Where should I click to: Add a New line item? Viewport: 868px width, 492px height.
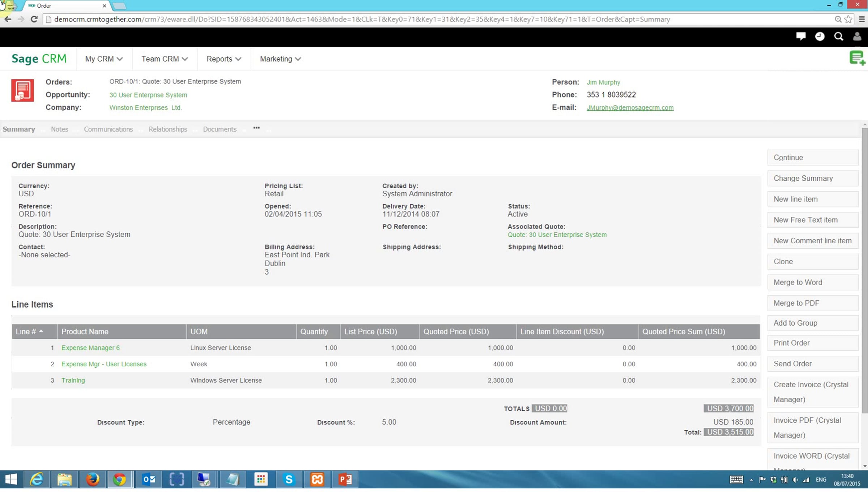[813, 199]
